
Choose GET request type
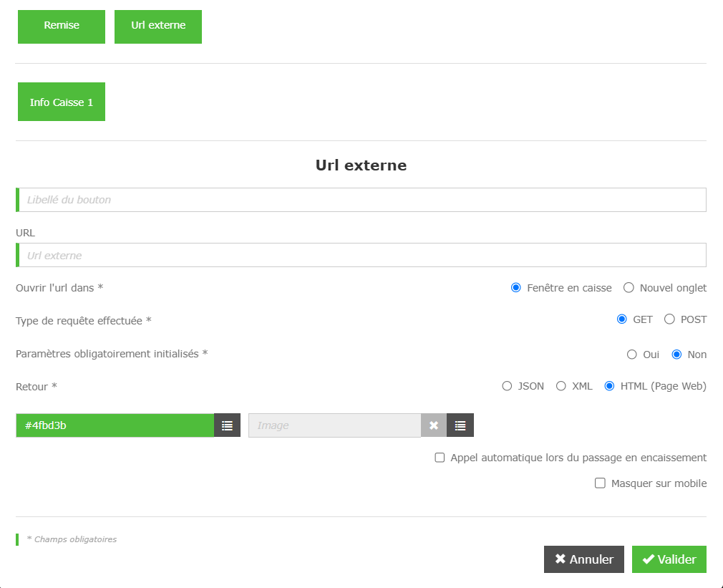pyautogui.click(x=621, y=319)
